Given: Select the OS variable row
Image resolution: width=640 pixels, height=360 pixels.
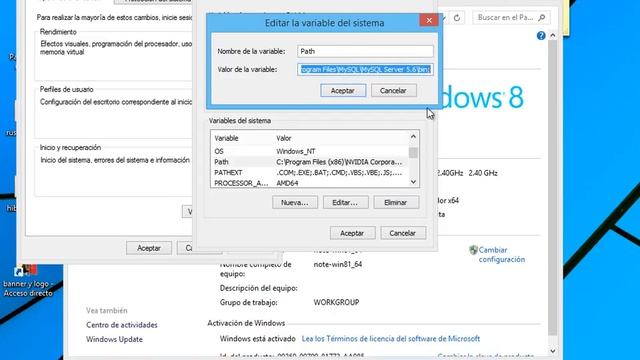Looking at the screenshot, I should point(309,151).
